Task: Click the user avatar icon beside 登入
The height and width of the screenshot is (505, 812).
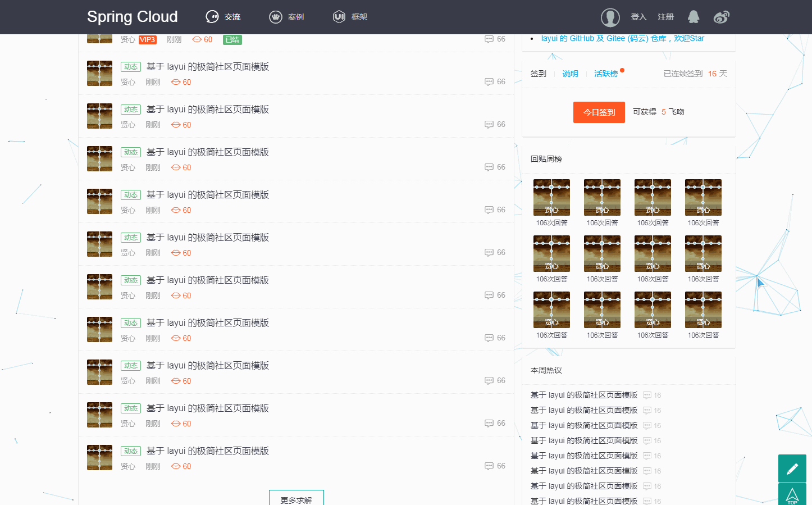Action: pyautogui.click(x=610, y=17)
